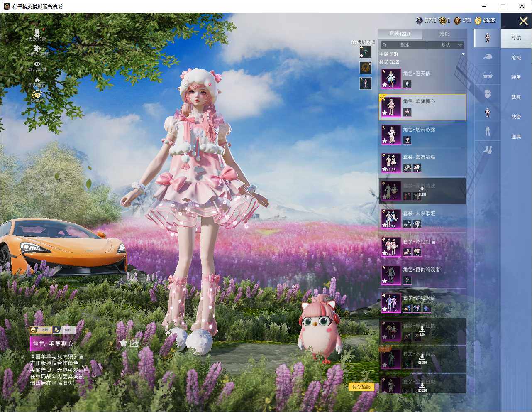Open the 默认 sort dropdown
This screenshot has width=532, height=412.
tap(446, 45)
